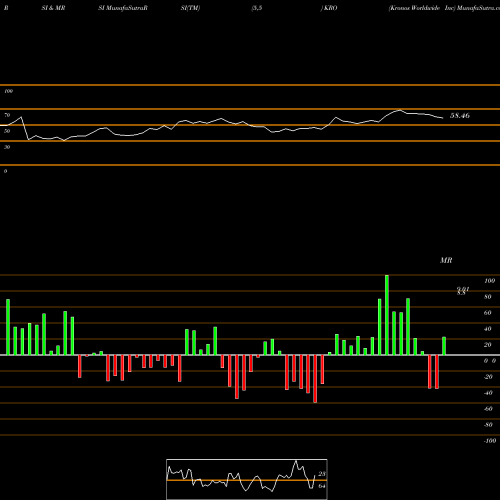Image resolution: width=500 pixels, height=500 pixels.
Task: Click the RSI axis label 30
Action: [7, 147]
